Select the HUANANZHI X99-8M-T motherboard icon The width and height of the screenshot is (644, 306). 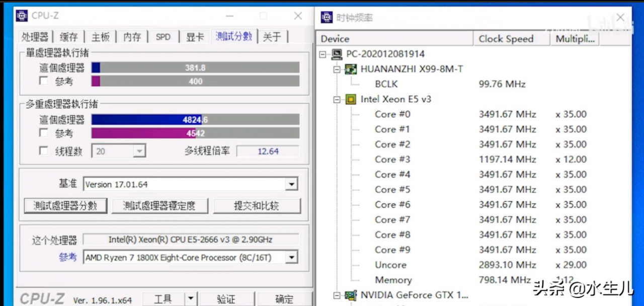(351, 69)
